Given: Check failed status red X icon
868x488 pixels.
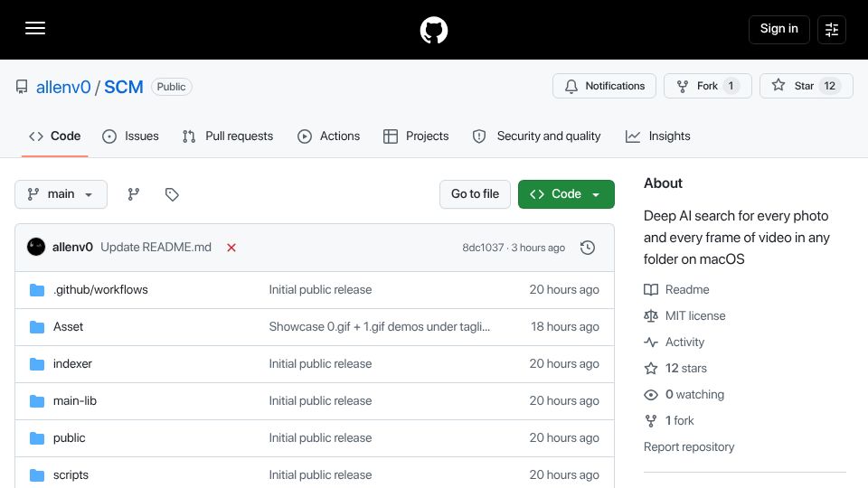Looking at the screenshot, I should [231, 248].
